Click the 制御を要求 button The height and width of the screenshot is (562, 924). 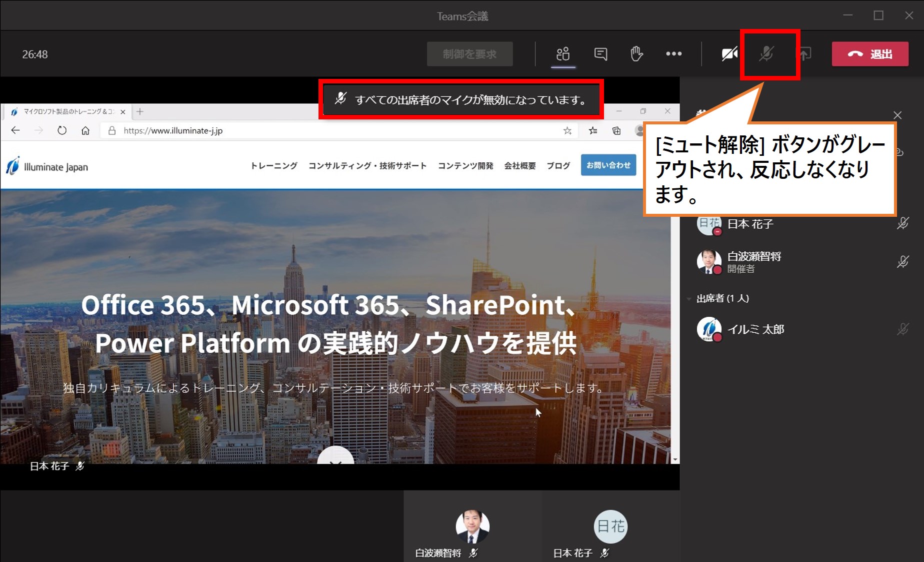pyautogui.click(x=469, y=54)
